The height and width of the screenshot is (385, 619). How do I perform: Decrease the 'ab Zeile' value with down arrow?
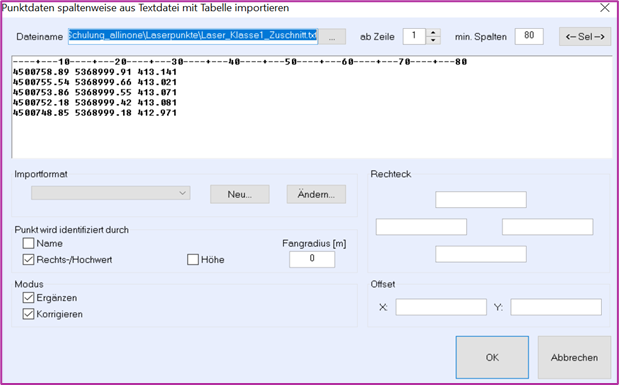(x=433, y=40)
